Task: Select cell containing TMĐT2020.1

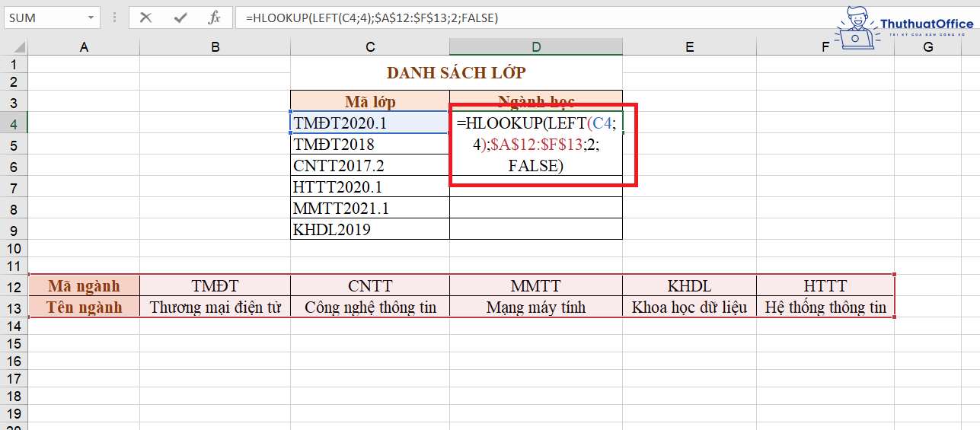Action: pyautogui.click(x=370, y=123)
